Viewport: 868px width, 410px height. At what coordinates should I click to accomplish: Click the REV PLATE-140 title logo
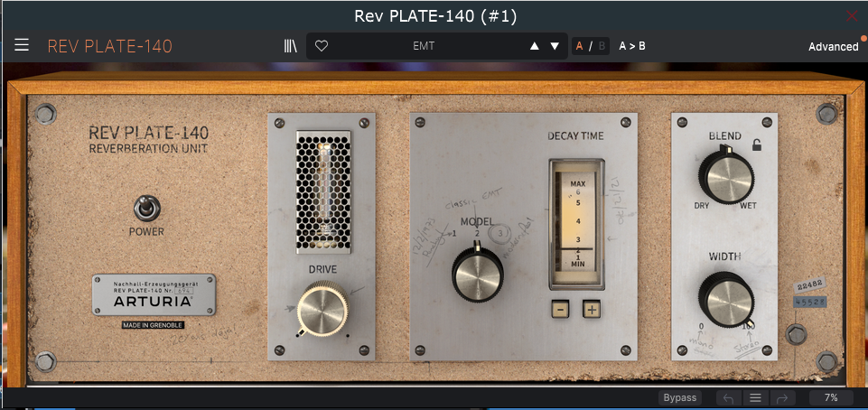(x=109, y=46)
